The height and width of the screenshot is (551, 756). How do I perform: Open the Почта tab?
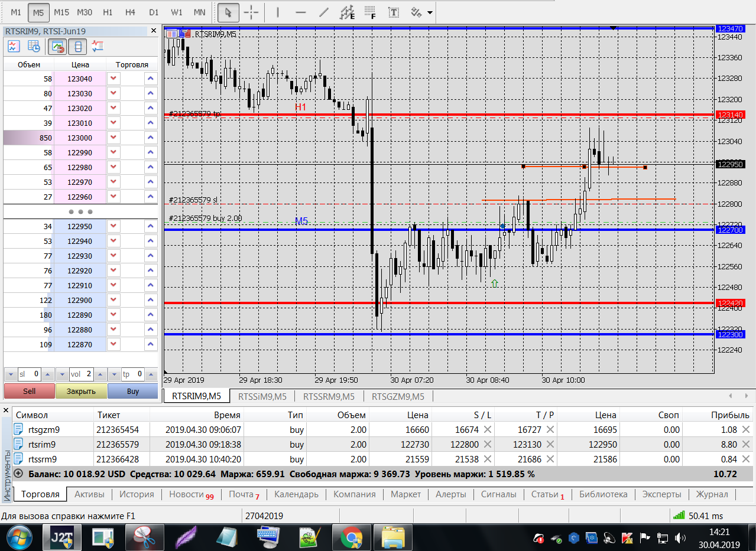244,494
